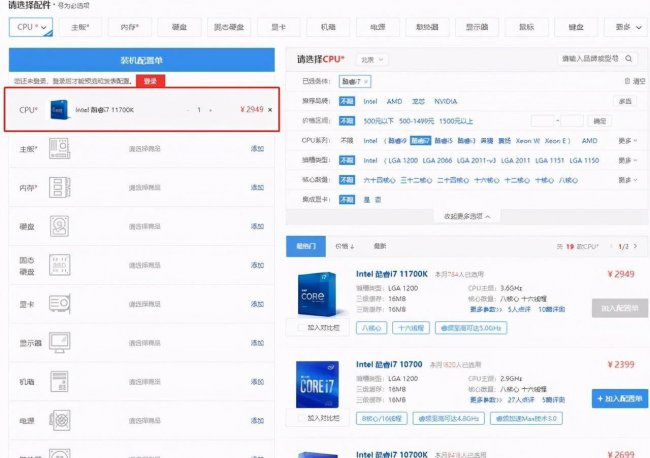Click the power supply icon in the 电源 row
Screen dimensions: 650x458
point(59,421)
